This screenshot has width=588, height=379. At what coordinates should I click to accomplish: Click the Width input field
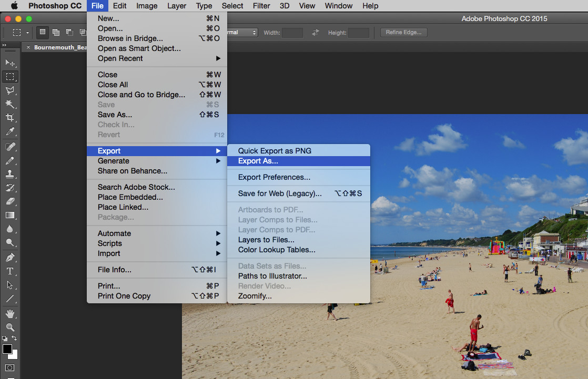tap(292, 33)
